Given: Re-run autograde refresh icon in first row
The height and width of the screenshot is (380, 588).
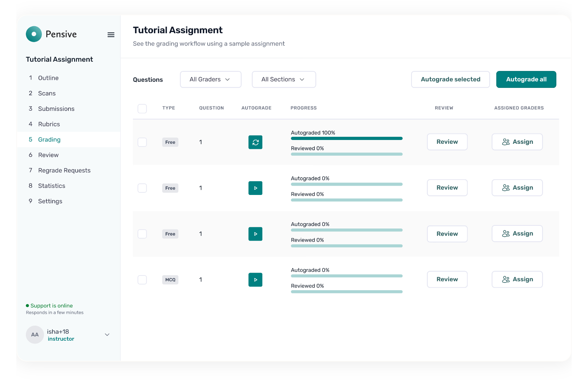Looking at the screenshot, I should [x=255, y=142].
